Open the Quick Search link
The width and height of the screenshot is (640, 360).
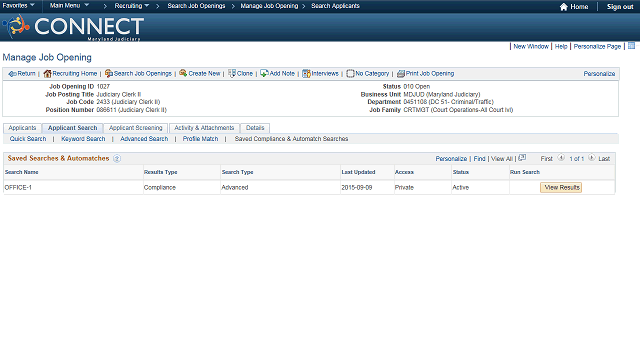point(28,139)
